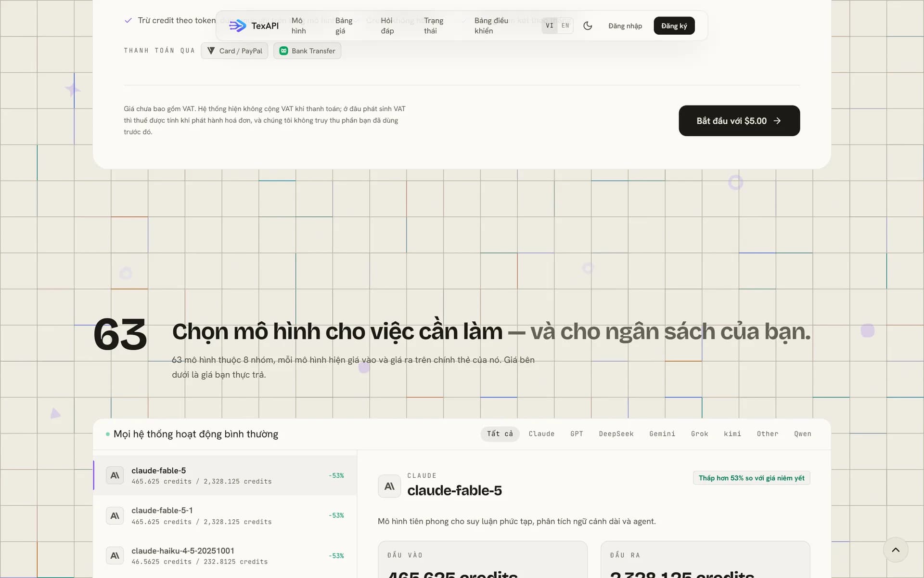Select the Tất cả filter tab
This screenshot has width=924, height=578.
(500, 434)
